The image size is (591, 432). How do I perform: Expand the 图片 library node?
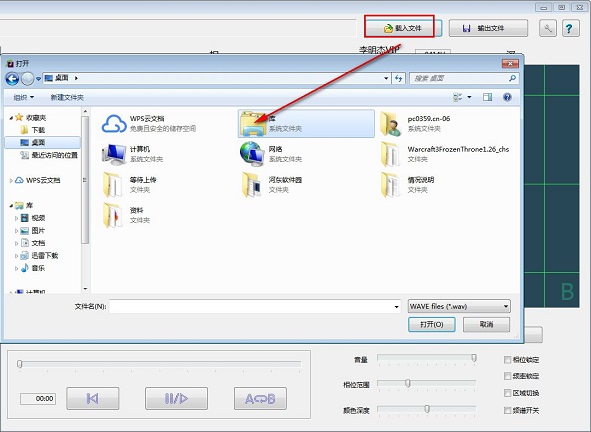[16, 231]
